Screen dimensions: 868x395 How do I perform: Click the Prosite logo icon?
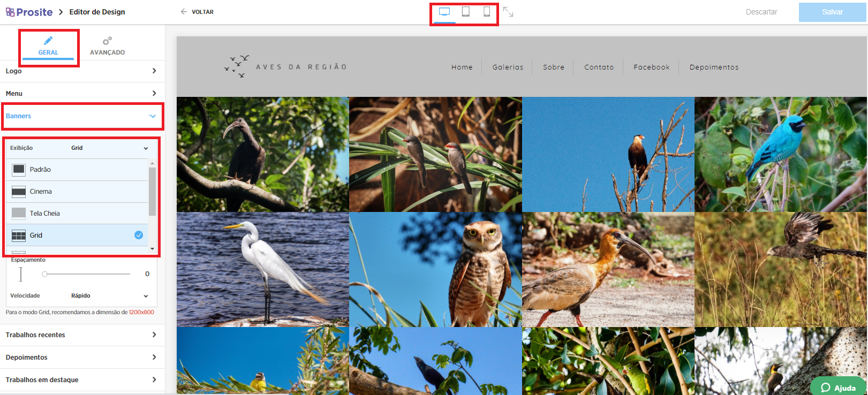(x=10, y=12)
